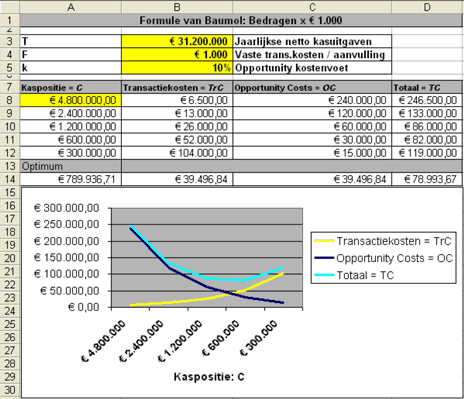Click the gray chart plot area
This screenshot has height=399, width=464.
click(207, 258)
